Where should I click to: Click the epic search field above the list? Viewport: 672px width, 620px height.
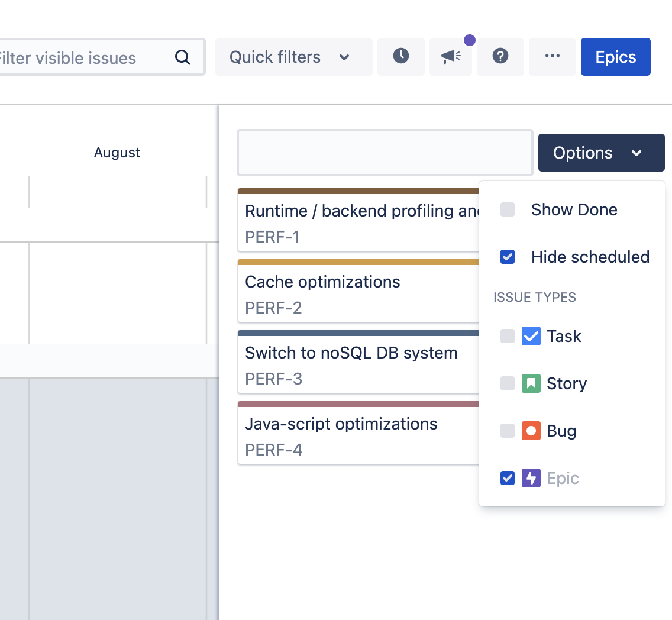click(x=385, y=153)
